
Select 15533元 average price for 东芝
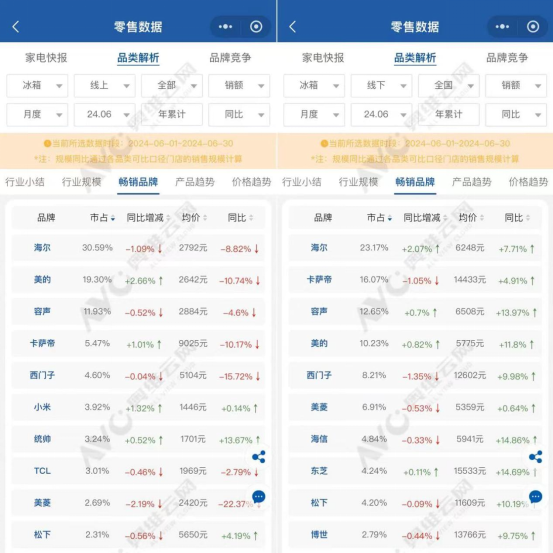click(470, 471)
